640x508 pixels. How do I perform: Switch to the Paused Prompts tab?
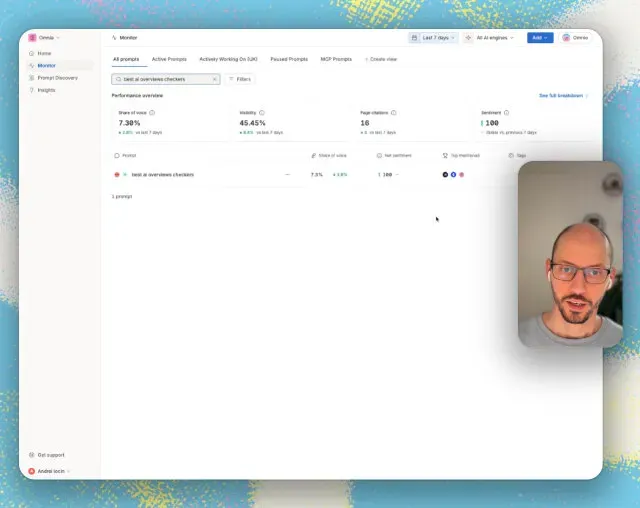pyautogui.click(x=289, y=59)
